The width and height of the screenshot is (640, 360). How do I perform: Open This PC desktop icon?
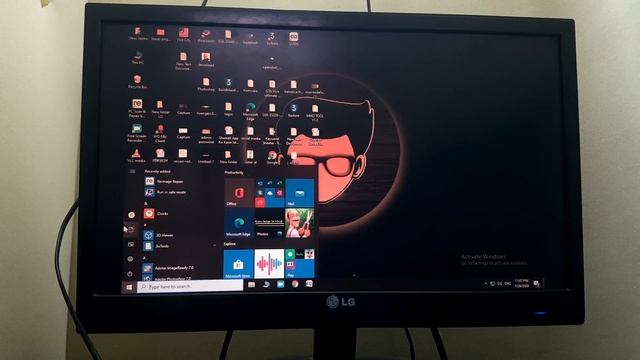pyautogui.click(x=138, y=58)
